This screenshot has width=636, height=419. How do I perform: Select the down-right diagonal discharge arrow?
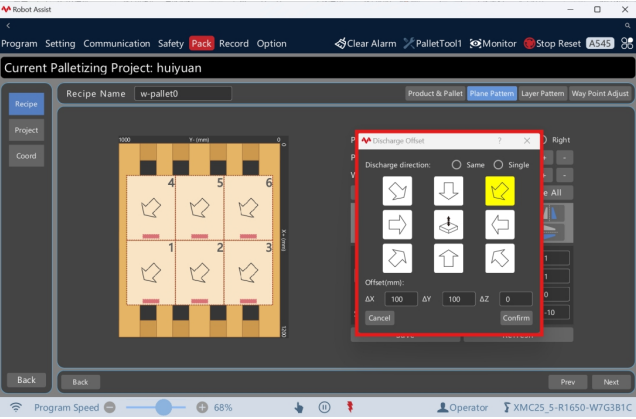[x=397, y=191]
